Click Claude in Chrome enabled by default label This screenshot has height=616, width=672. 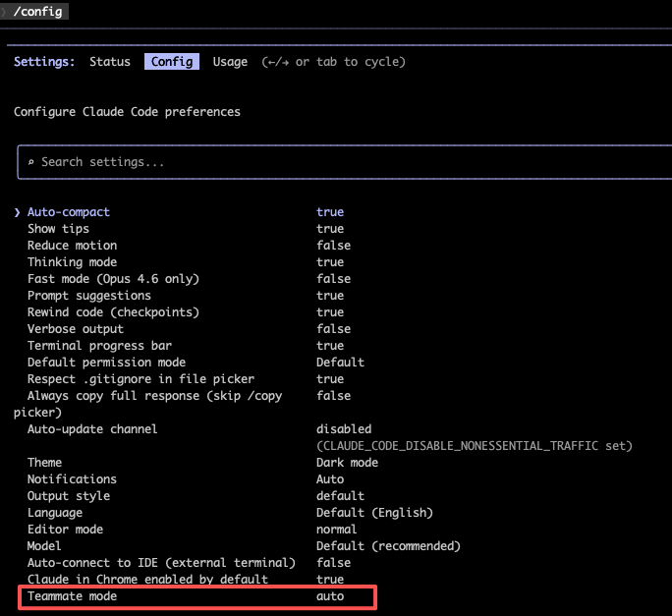147,580
